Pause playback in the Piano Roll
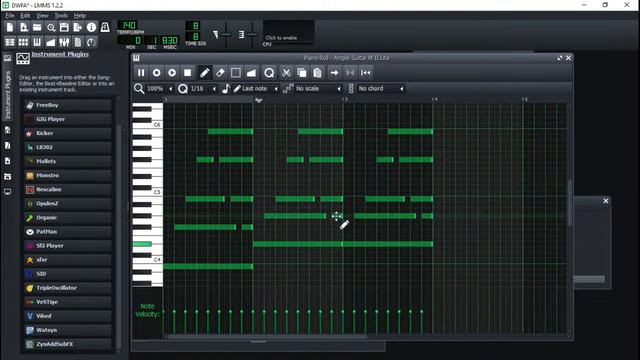 click(141, 73)
